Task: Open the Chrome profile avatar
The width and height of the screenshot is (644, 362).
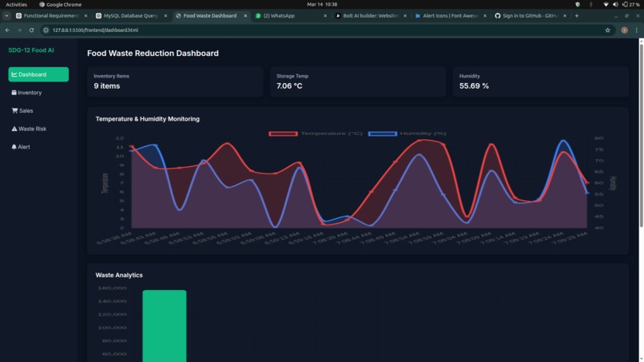Action: point(624,30)
